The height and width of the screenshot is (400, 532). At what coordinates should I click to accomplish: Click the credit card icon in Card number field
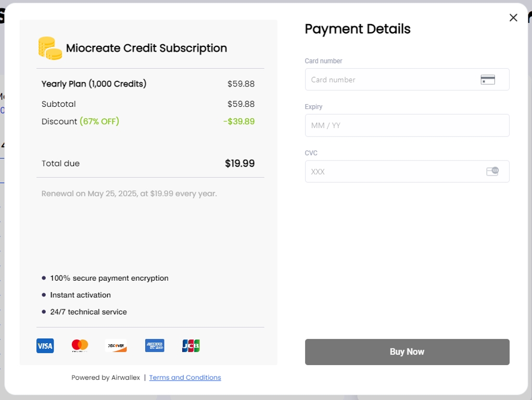[x=488, y=80]
